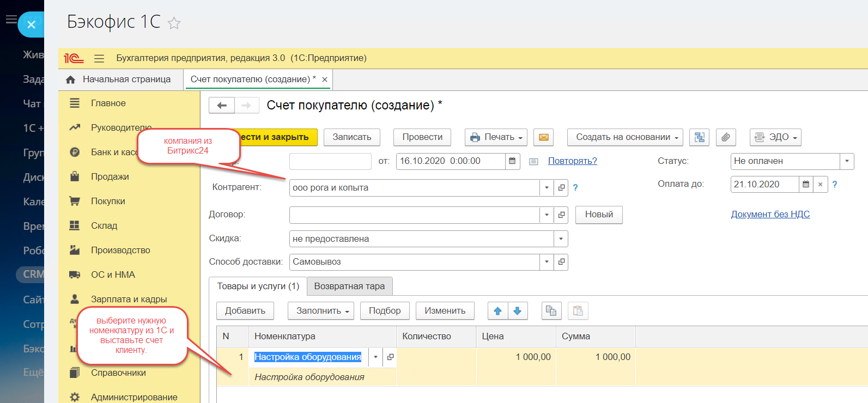The width and height of the screenshot is (868, 403).
Task: Click the 1C logo icon
Action: click(74, 58)
